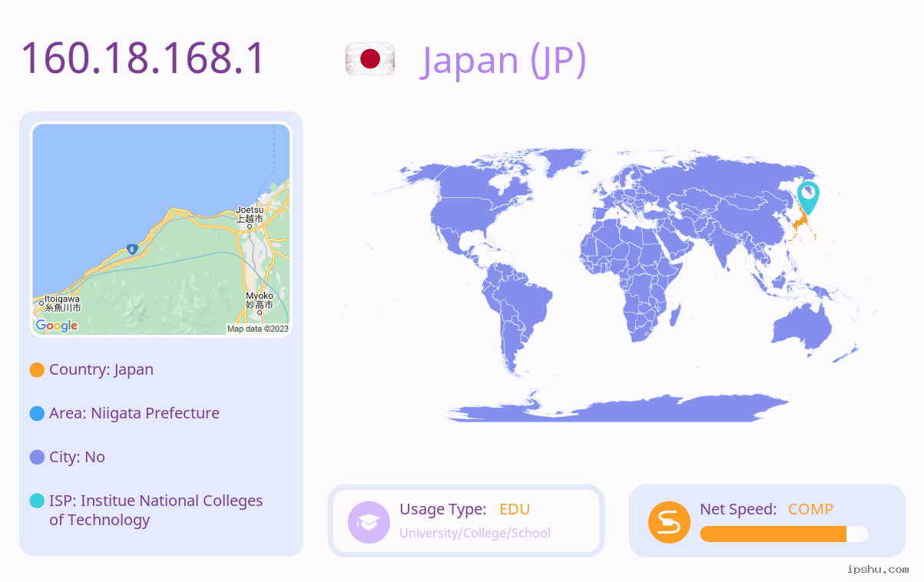
Task: Click the EDU usage type label
Action: click(x=515, y=509)
